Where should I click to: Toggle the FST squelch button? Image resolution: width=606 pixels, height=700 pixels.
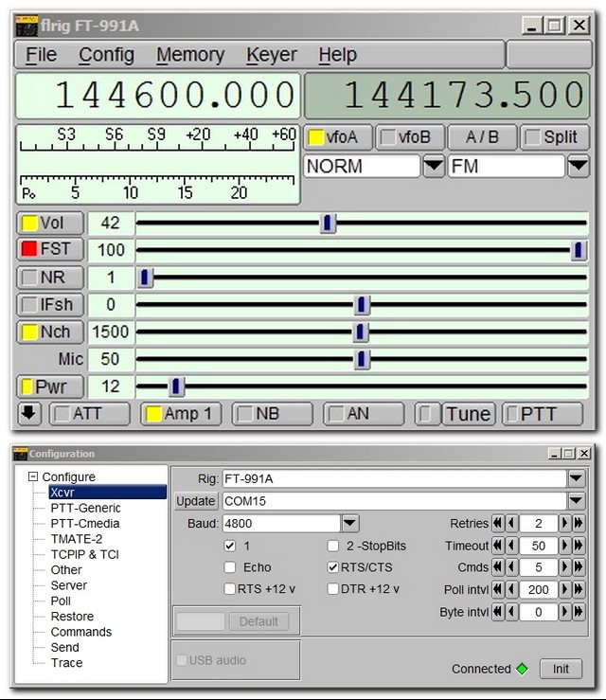click(50, 249)
